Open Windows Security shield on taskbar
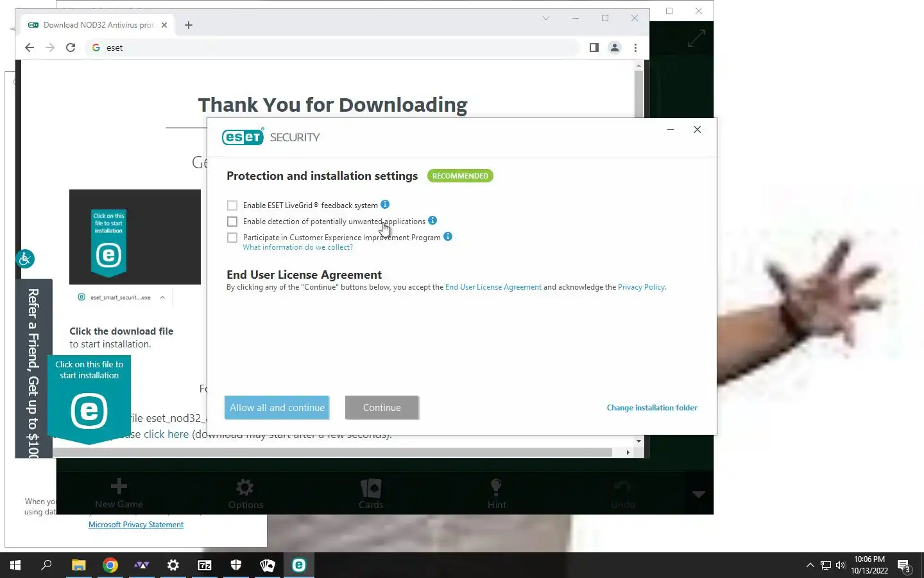 point(236,565)
